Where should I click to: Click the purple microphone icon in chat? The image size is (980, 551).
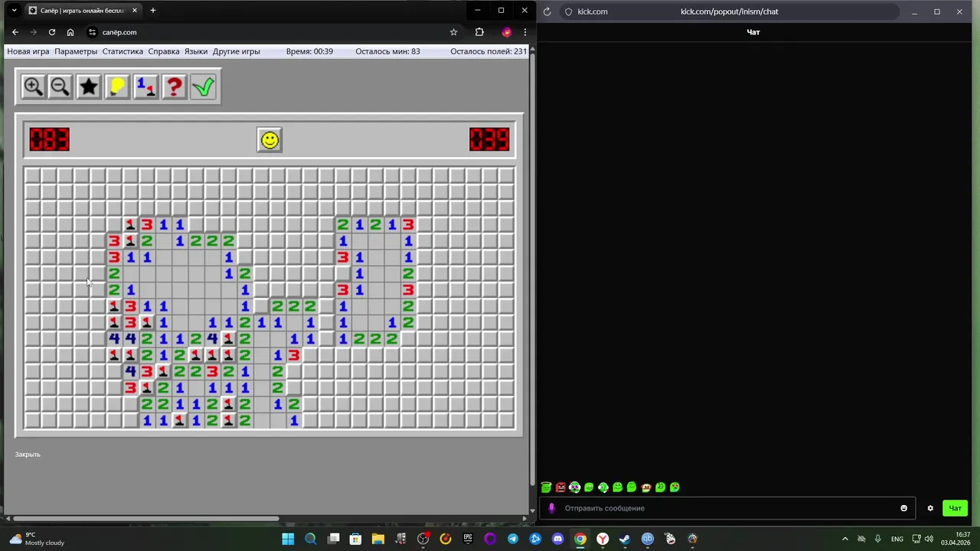551,508
